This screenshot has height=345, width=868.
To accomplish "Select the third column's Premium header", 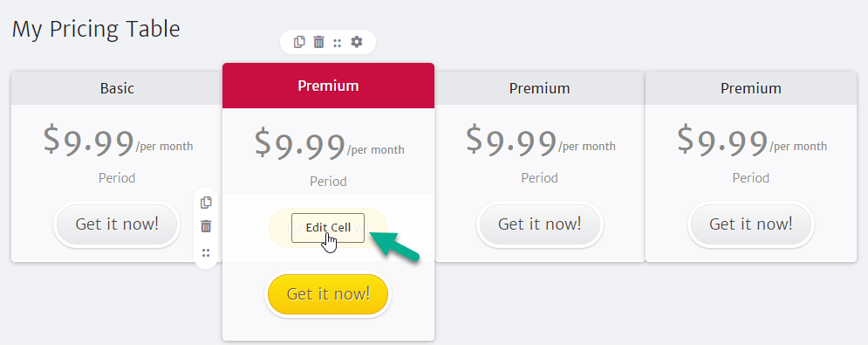I will coord(540,88).
